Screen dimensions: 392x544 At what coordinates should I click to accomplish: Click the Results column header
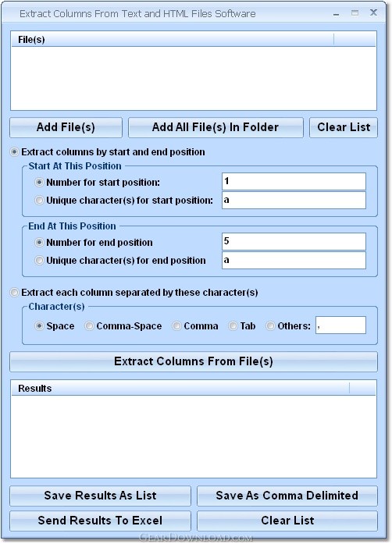180,388
